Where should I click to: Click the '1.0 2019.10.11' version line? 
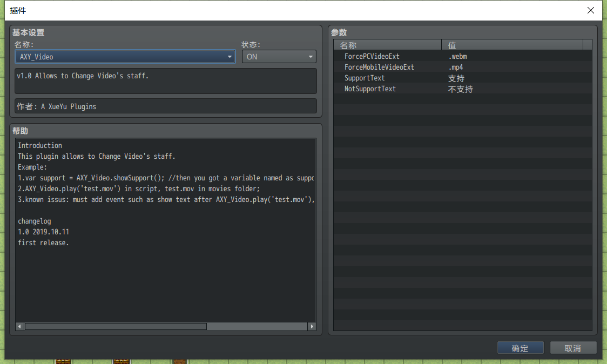(43, 232)
